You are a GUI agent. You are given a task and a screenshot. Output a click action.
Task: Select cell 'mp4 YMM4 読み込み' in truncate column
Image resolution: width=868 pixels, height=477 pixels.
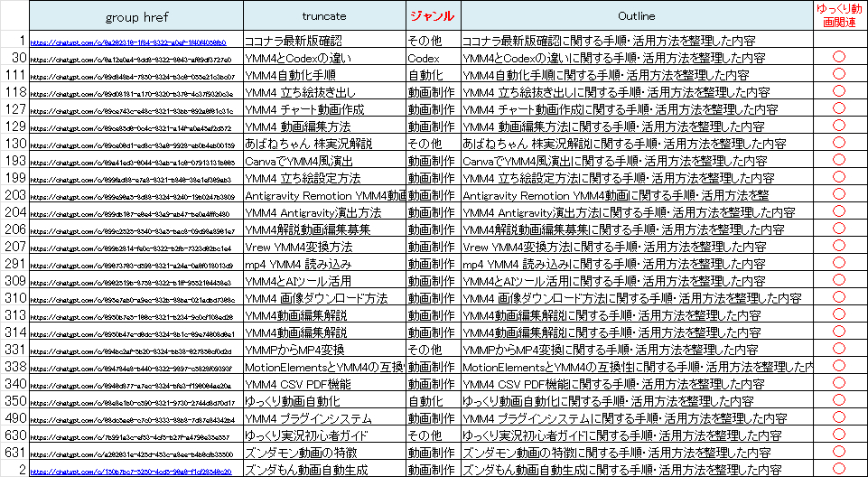coord(324,264)
